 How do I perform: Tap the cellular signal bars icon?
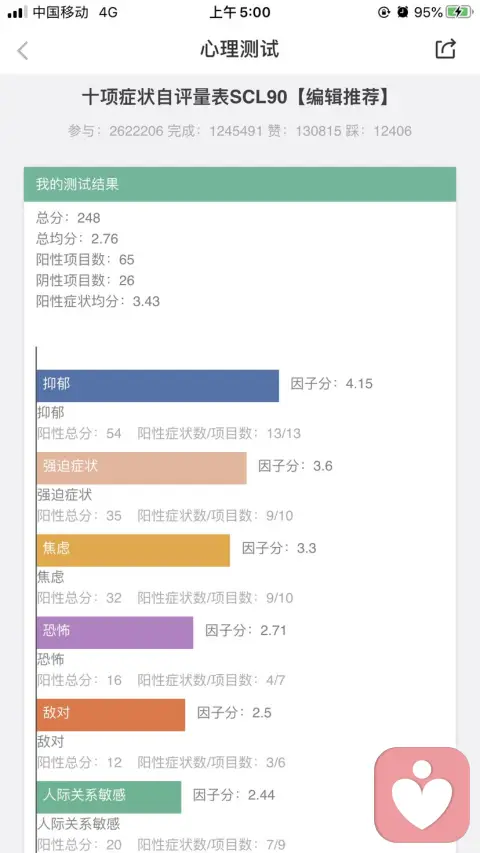(18, 13)
